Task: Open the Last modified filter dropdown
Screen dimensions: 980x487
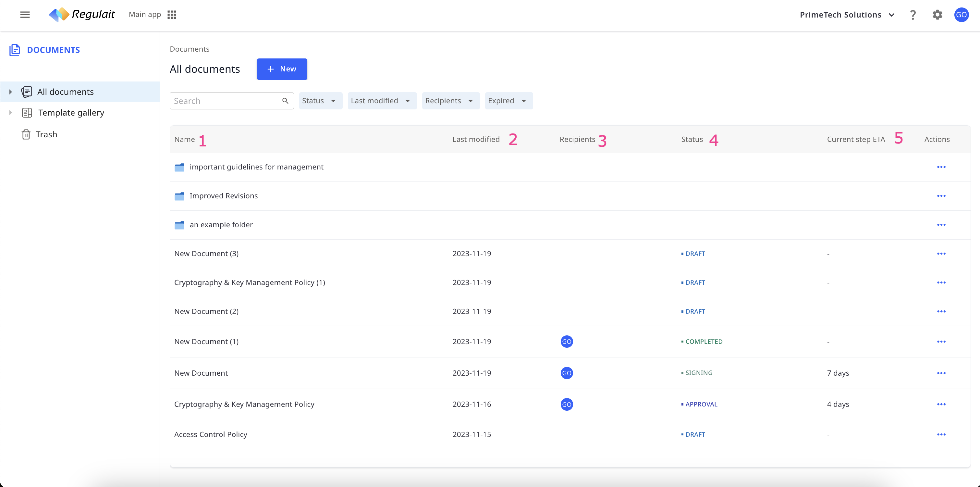Action: pyautogui.click(x=382, y=101)
